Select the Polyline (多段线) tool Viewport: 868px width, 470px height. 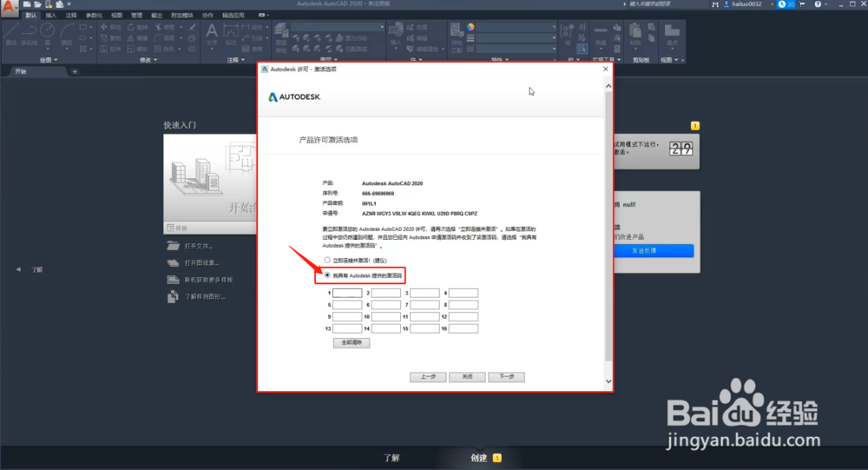coord(30,35)
